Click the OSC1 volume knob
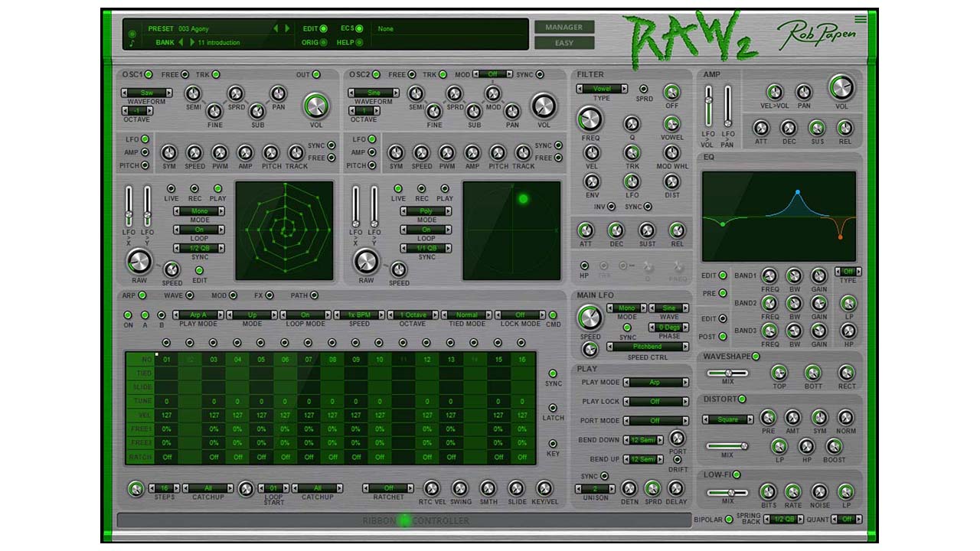This screenshot has width=980, height=551. (x=314, y=106)
